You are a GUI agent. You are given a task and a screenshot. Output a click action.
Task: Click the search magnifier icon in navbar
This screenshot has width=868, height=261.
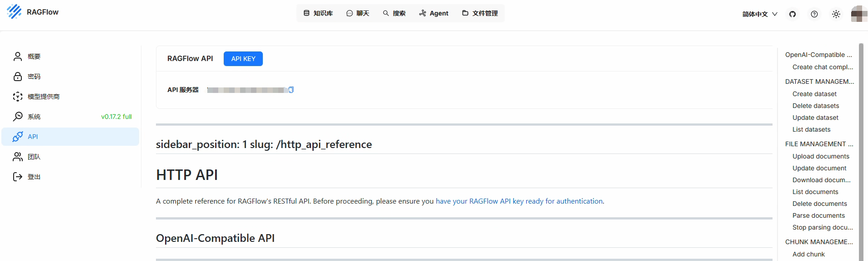tap(386, 13)
